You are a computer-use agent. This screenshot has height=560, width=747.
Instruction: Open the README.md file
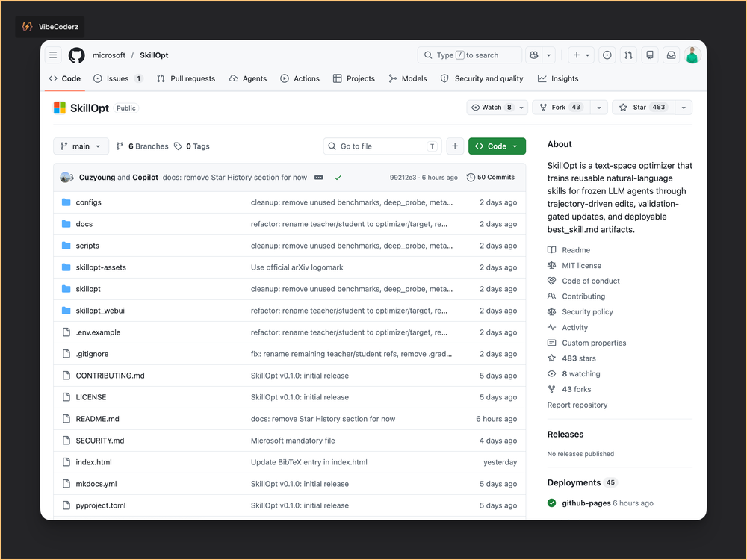pos(98,419)
